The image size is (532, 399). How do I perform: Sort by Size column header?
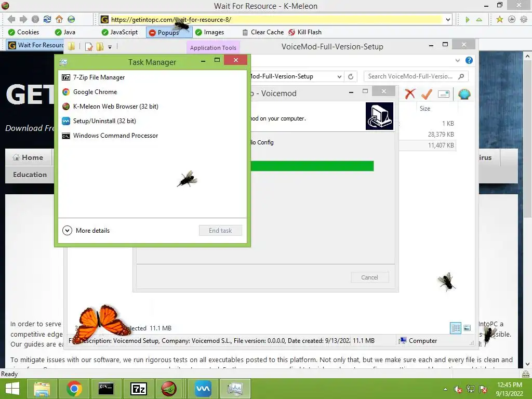(425, 109)
